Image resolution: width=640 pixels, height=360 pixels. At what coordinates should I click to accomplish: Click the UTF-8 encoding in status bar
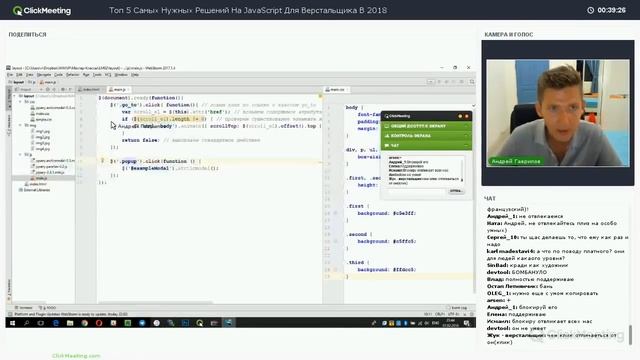click(x=453, y=314)
